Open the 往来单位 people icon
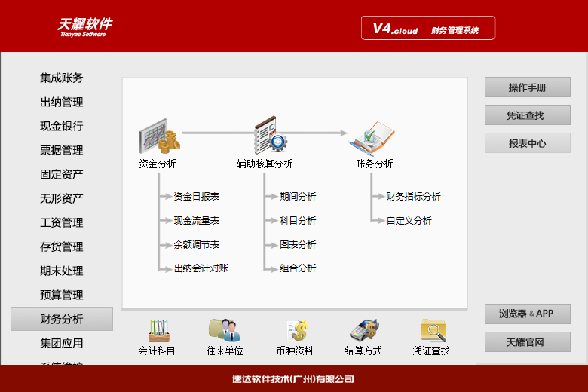588x392 pixels. [224, 330]
